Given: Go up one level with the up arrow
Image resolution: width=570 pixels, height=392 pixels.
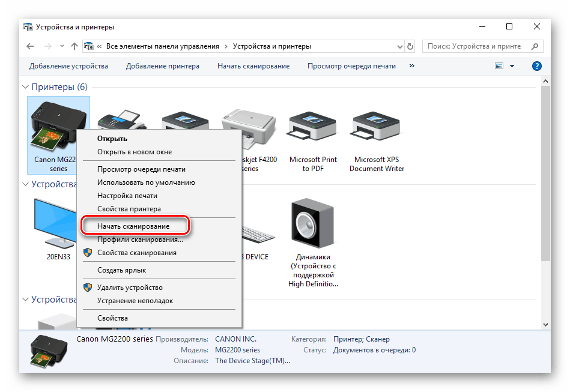Looking at the screenshot, I should coord(74,46).
